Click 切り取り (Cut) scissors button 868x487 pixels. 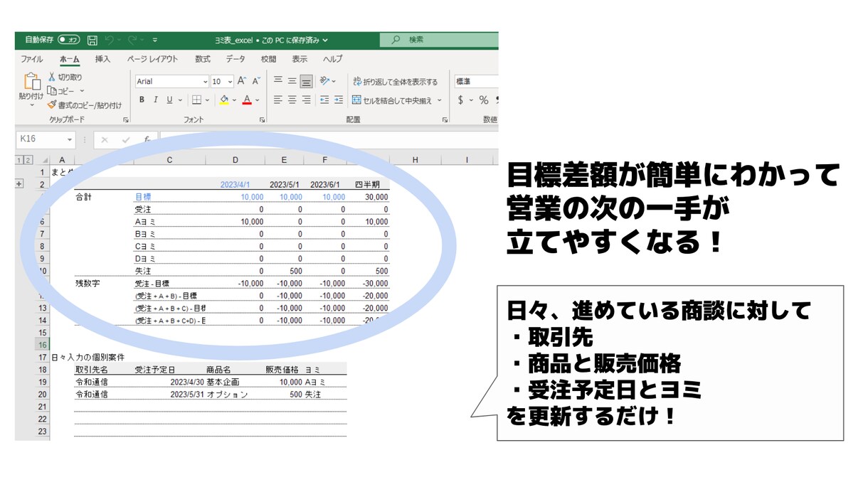65,77
